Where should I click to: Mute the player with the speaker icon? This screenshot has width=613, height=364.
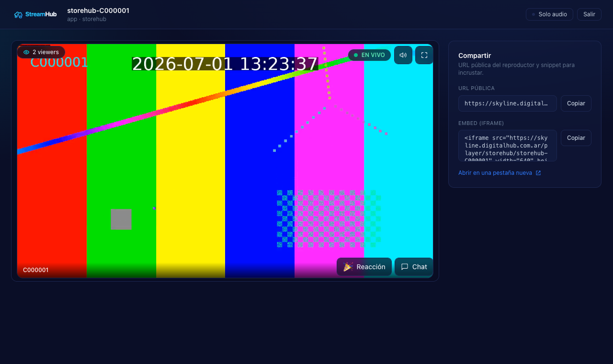coord(403,55)
